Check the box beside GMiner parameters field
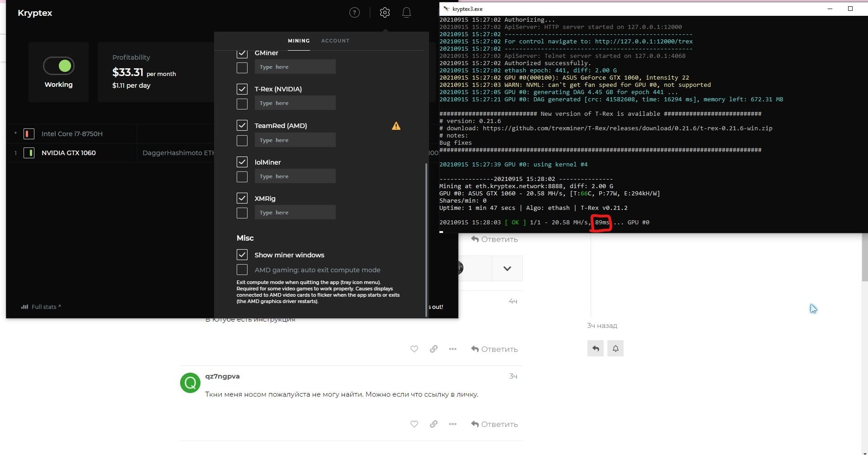The height and width of the screenshot is (455, 868). coord(242,68)
